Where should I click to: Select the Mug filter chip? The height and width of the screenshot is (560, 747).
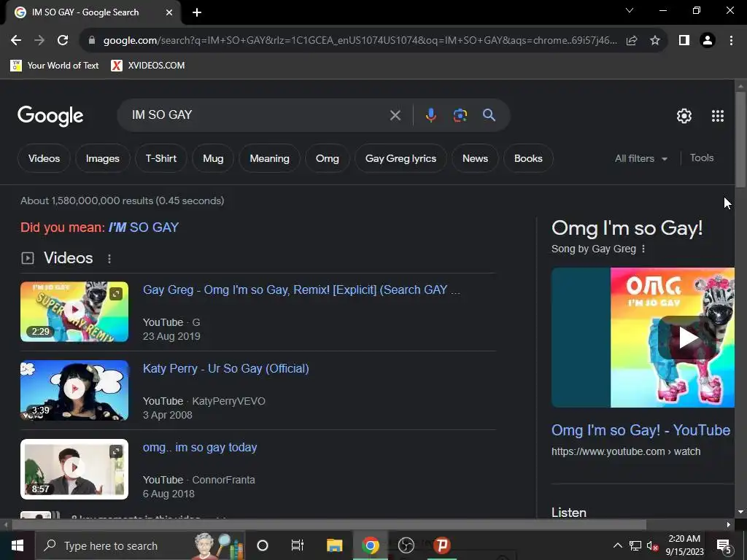click(x=213, y=158)
